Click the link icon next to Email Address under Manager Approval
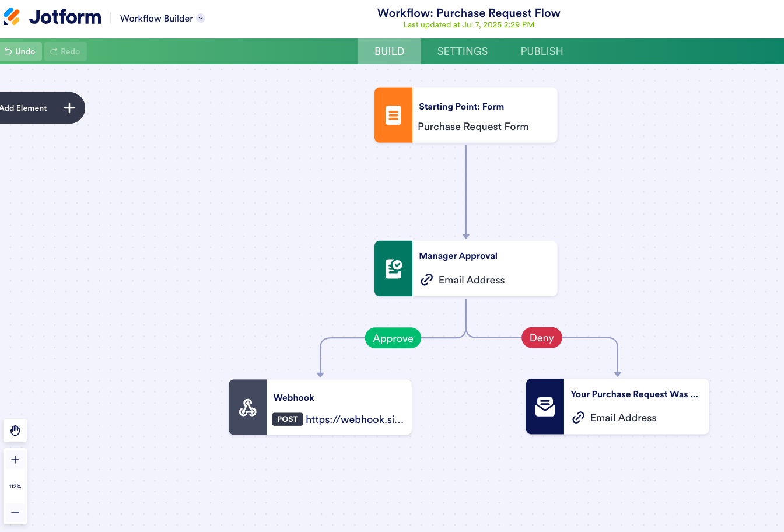The image size is (784, 532). (x=427, y=280)
